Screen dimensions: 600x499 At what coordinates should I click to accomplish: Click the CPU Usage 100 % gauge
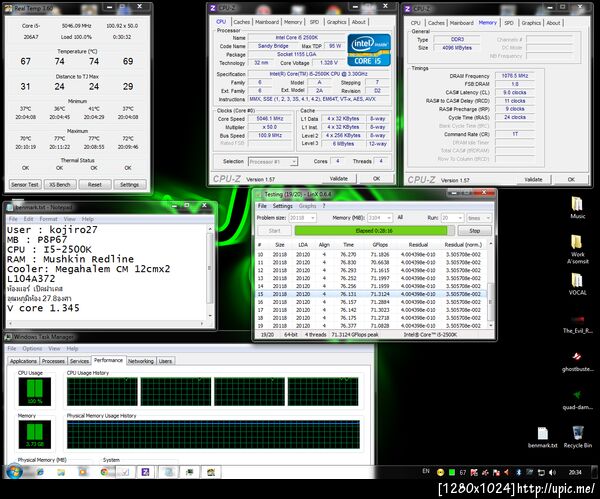34,391
